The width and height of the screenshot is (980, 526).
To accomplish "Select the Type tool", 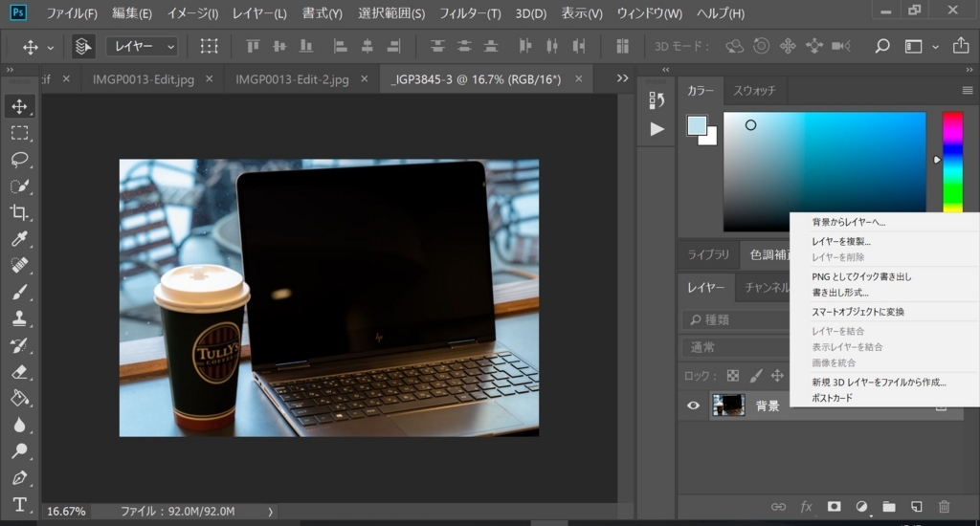I will click(19, 504).
